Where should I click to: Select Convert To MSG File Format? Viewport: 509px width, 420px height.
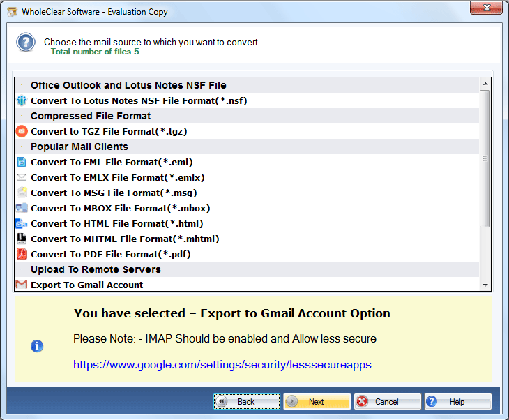(x=247, y=193)
